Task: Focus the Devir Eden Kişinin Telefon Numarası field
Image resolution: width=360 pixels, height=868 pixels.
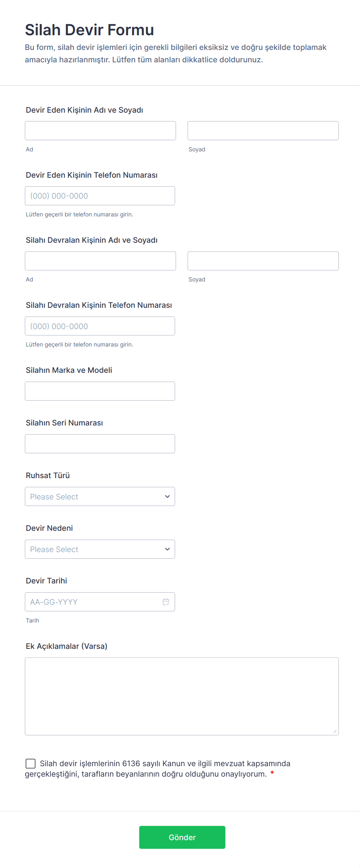Action: 100,196
